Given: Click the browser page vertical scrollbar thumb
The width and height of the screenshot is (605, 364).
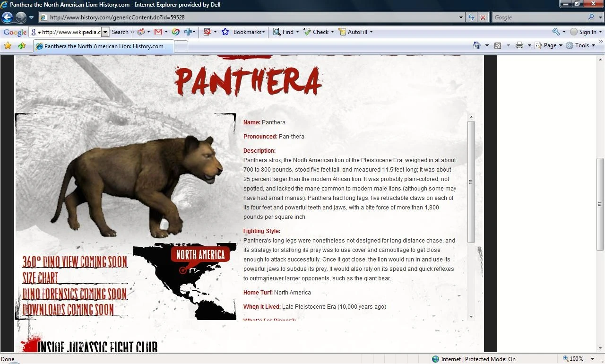Looking at the screenshot, I should pos(600,204).
